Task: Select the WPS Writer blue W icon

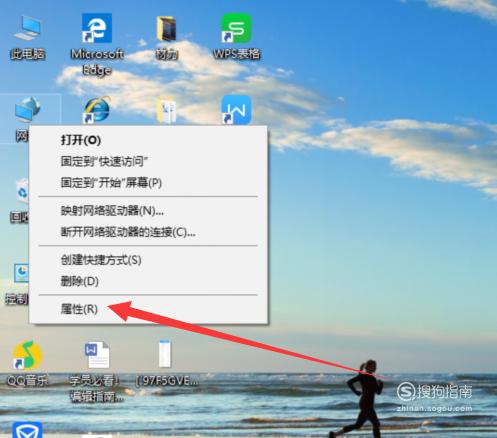Action: pos(236,110)
